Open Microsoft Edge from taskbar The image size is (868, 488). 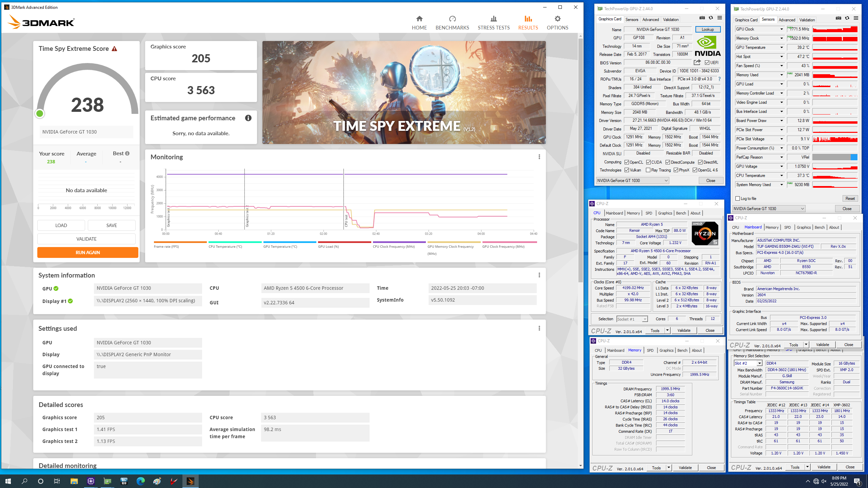140,481
